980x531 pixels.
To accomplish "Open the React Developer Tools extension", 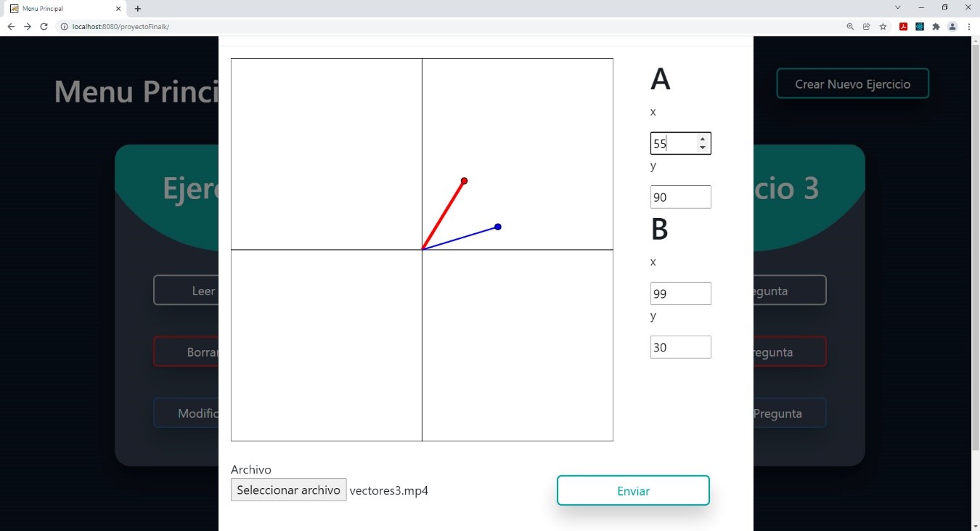I will 920,27.
